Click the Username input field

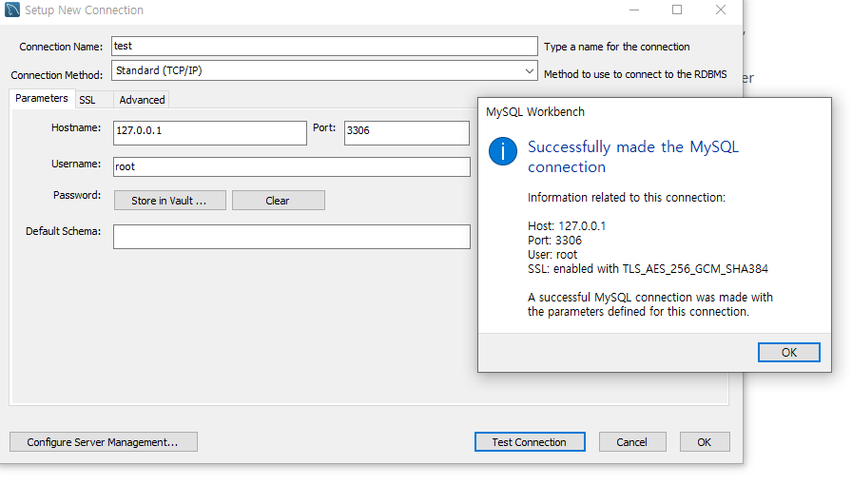point(292,166)
